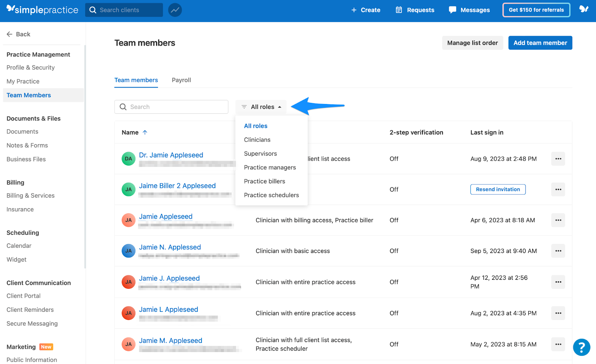The height and width of the screenshot is (364, 596).
Task: Click the filter icon inside All roles
Action: click(x=244, y=107)
